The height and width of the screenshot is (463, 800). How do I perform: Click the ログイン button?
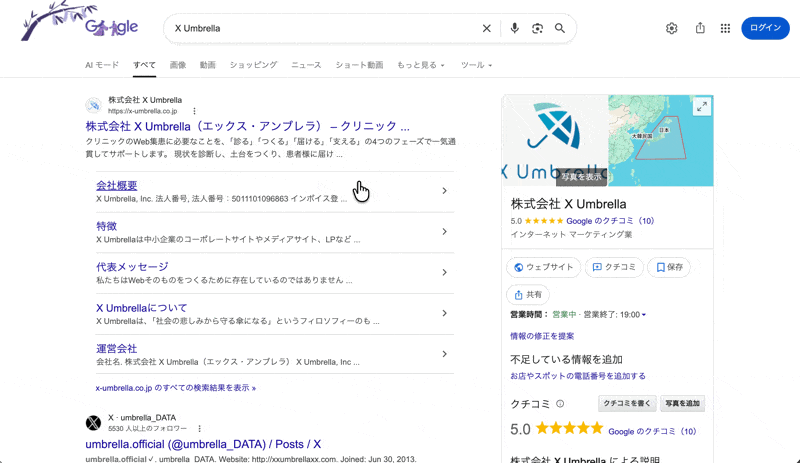click(x=765, y=28)
